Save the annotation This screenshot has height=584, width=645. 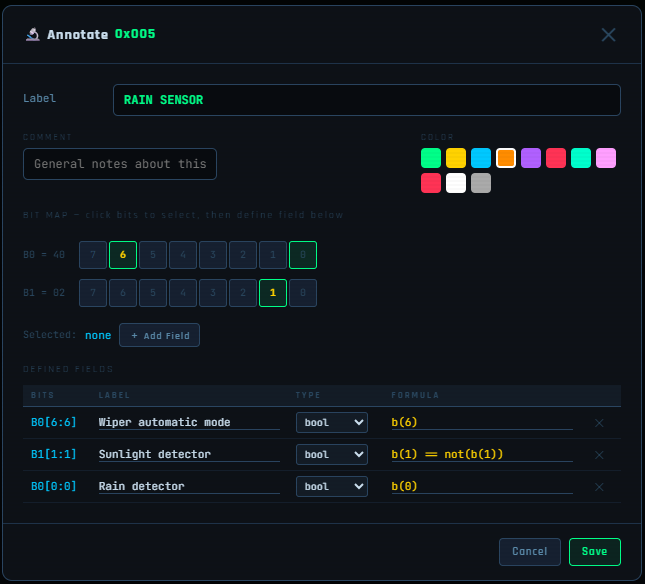[594, 552]
